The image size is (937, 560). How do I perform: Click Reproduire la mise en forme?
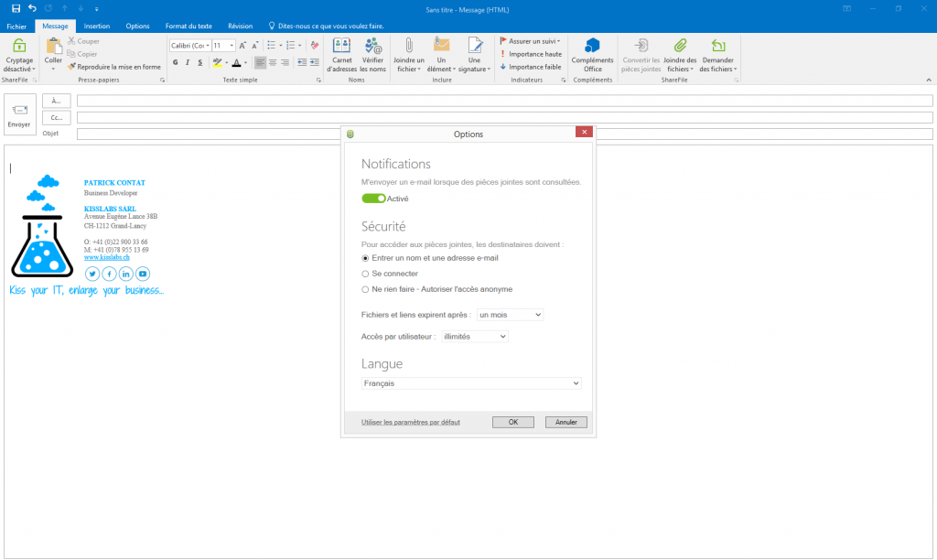click(113, 66)
